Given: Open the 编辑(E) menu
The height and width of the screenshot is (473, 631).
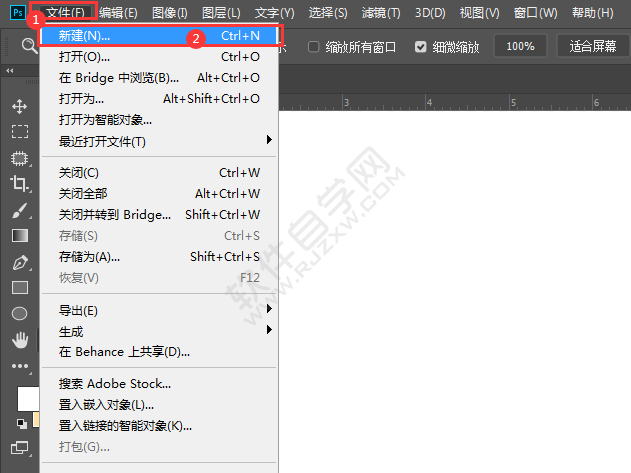Looking at the screenshot, I should [x=118, y=13].
